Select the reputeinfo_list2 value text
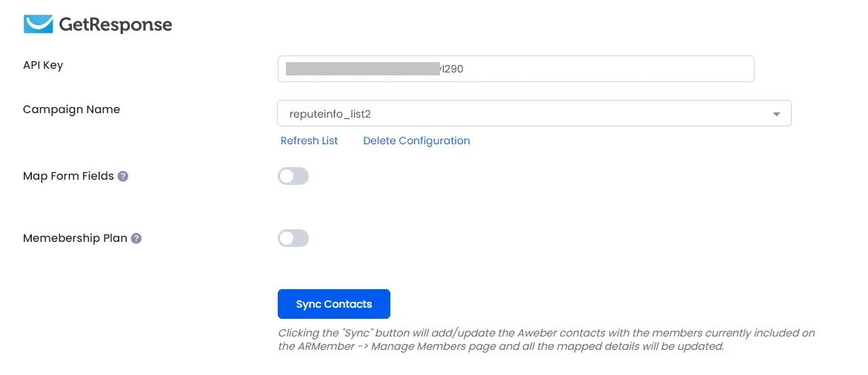Viewport: 868px width, 375px height. point(330,114)
